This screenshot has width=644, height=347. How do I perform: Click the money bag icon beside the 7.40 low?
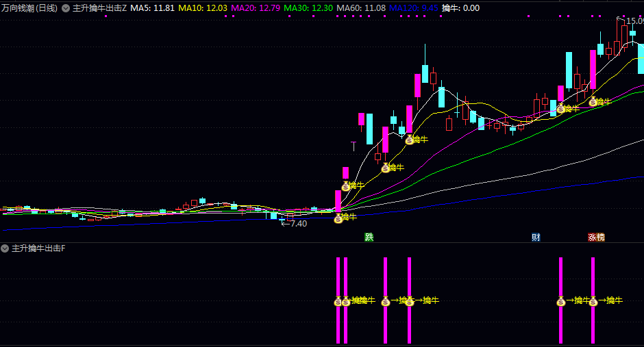[338, 218]
